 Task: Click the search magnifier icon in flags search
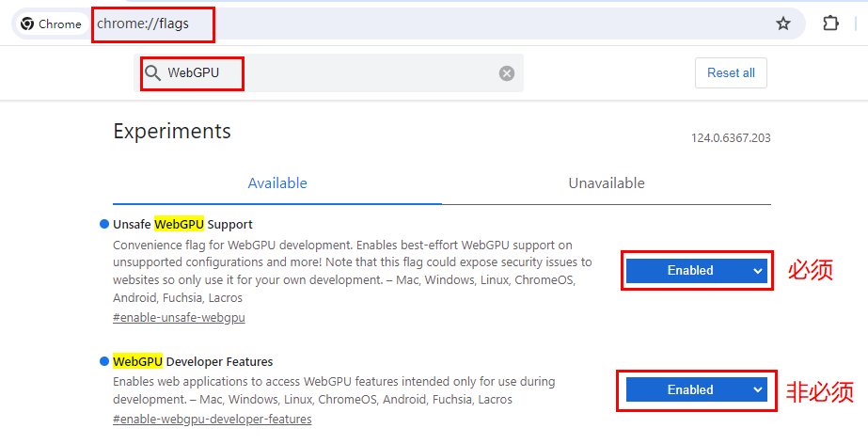pyautogui.click(x=152, y=73)
